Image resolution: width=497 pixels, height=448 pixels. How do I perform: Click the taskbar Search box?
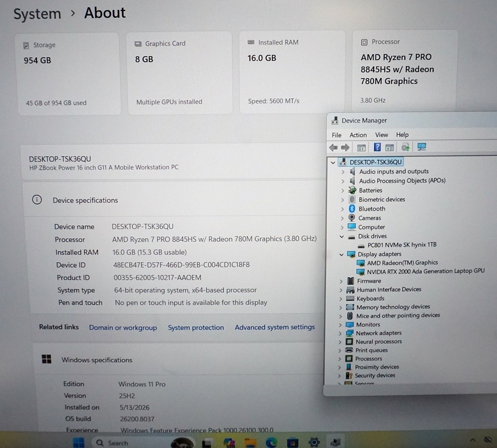coord(130,443)
